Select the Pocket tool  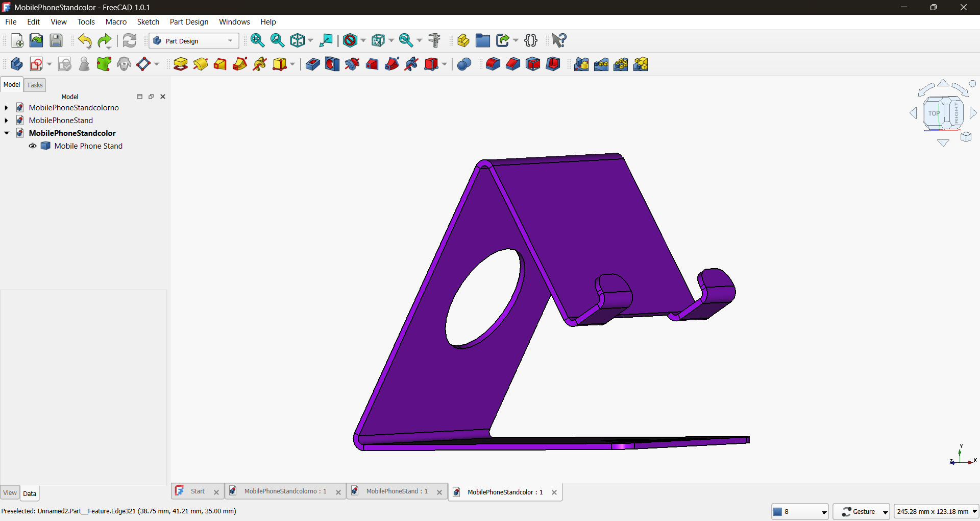(x=312, y=64)
